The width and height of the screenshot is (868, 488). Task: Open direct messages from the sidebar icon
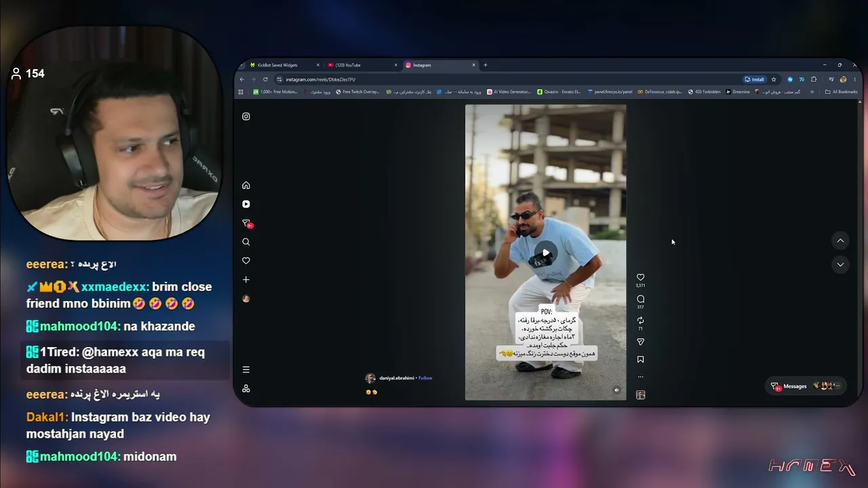pyautogui.click(x=246, y=223)
